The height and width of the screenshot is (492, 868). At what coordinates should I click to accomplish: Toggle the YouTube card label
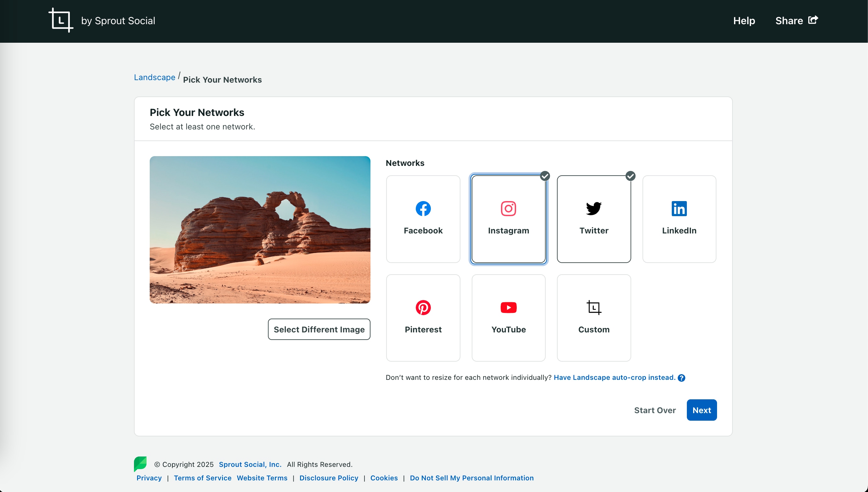point(508,330)
